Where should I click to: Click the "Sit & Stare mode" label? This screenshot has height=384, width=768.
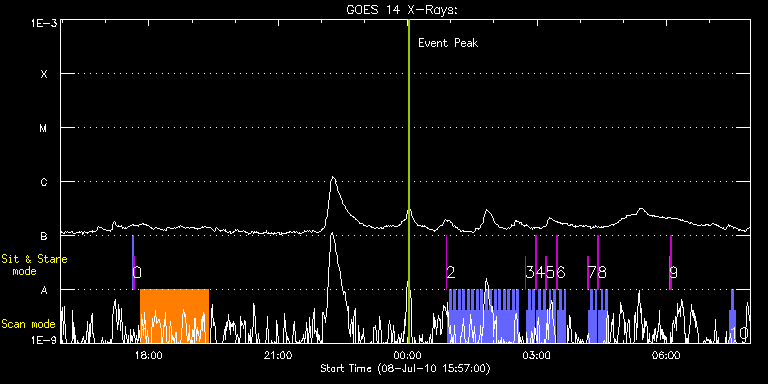pos(34,265)
